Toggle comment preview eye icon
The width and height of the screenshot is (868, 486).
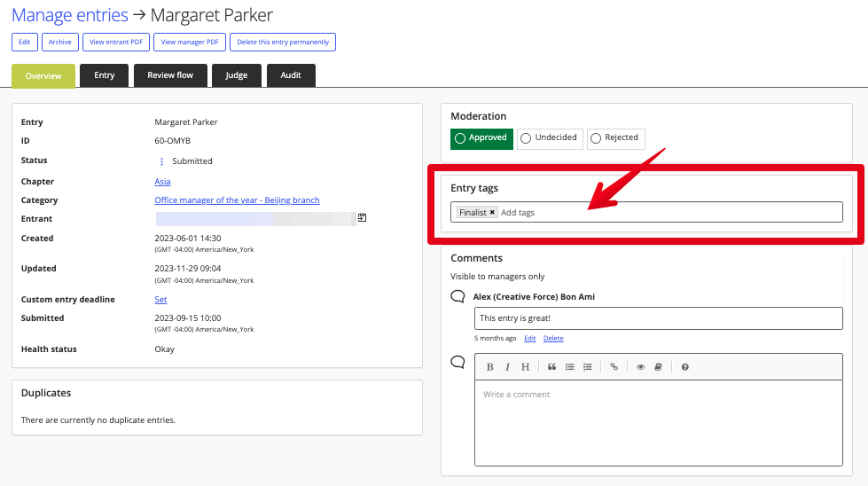pos(640,367)
